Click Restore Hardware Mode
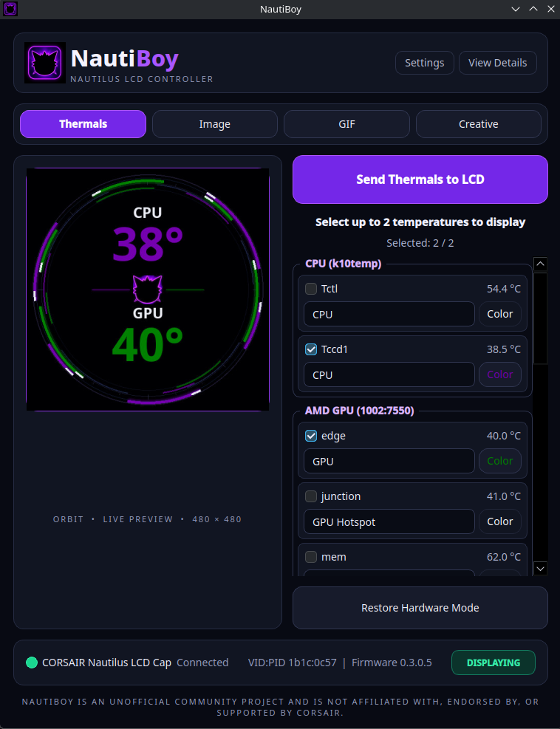The height and width of the screenshot is (729, 560). (x=420, y=608)
